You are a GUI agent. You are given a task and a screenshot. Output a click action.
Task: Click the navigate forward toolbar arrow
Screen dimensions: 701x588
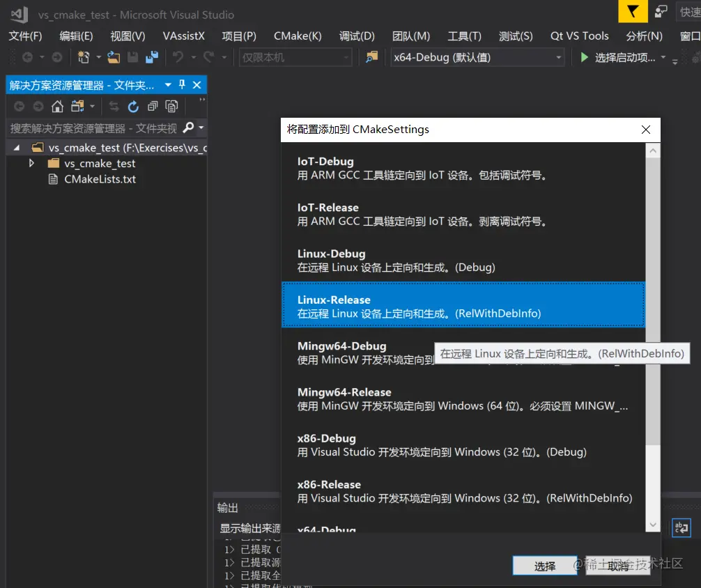[56, 57]
